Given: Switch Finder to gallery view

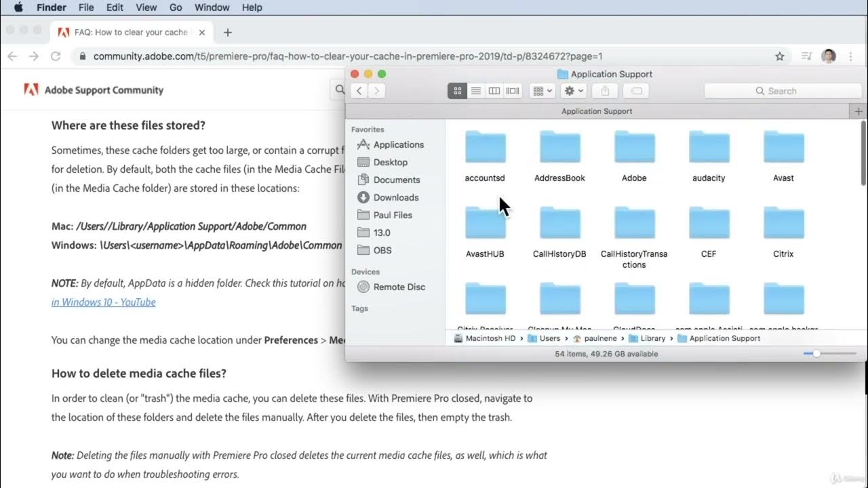Looking at the screenshot, I should click(513, 91).
